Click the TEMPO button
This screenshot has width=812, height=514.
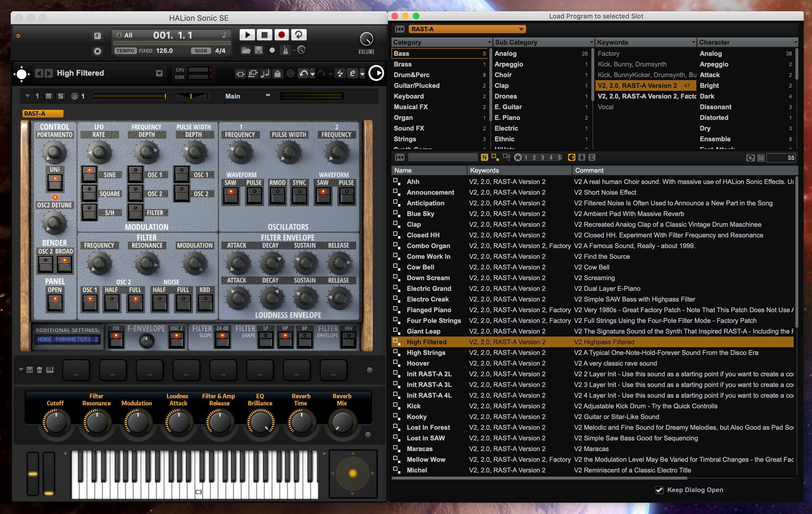[125, 51]
